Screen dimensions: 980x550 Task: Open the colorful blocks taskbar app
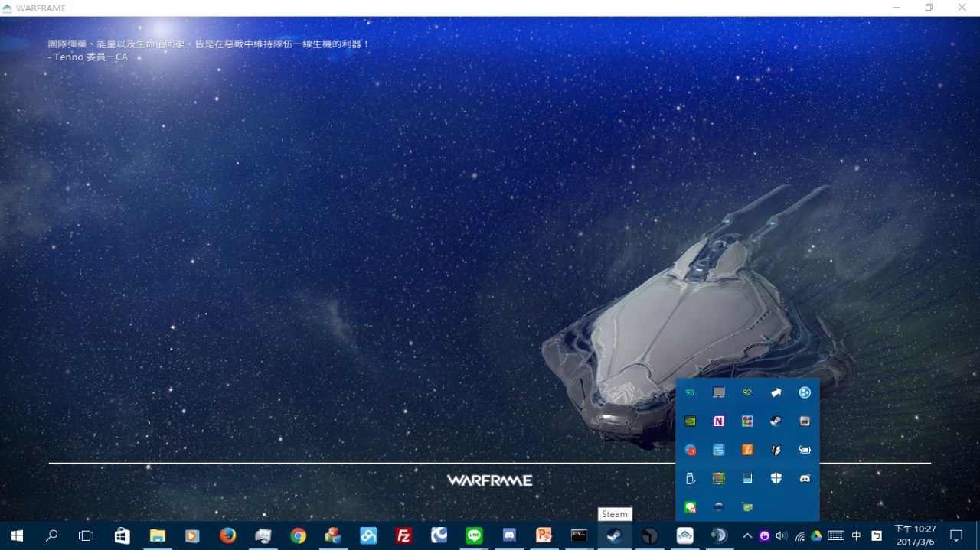click(333, 536)
